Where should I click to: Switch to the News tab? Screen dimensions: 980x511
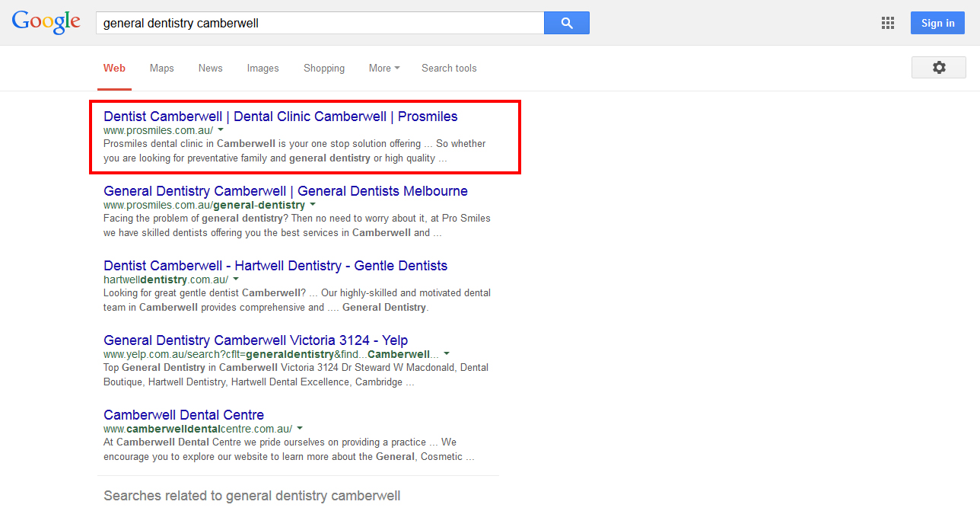click(211, 68)
